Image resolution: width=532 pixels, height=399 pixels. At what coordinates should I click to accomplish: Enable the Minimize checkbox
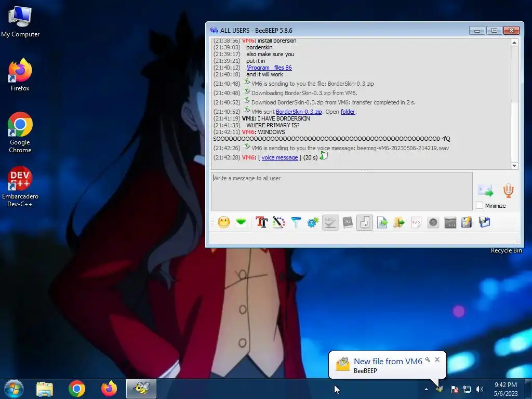480,206
